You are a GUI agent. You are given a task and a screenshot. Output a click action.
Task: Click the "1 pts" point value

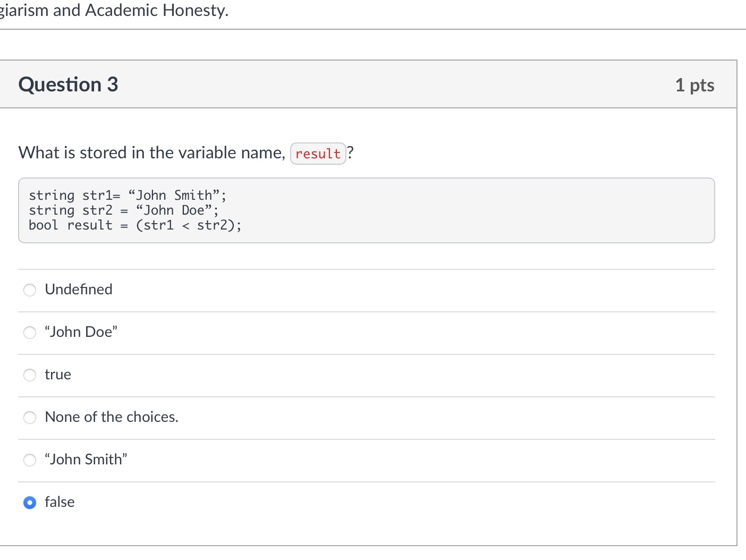pos(694,85)
